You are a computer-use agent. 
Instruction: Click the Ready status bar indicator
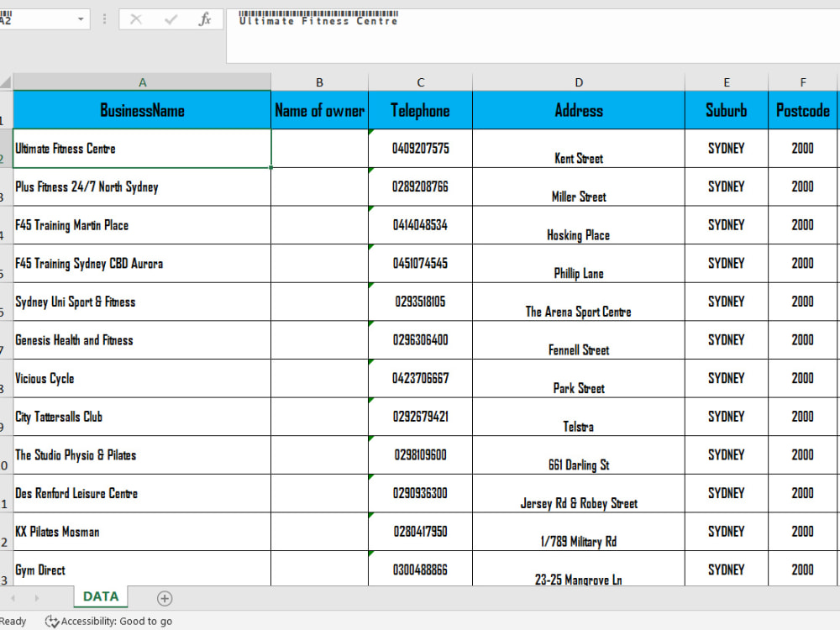pyautogui.click(x=13, y=622)
